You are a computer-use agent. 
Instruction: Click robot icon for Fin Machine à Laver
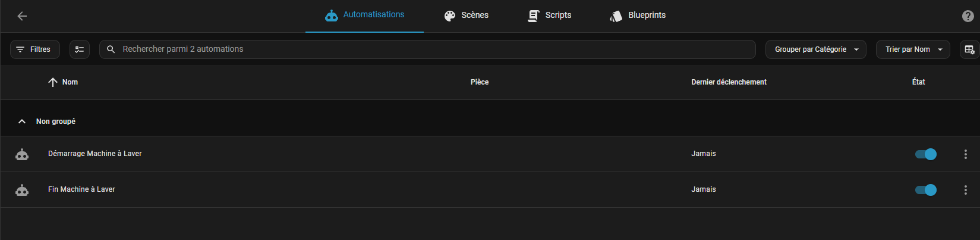[x=22, y=190]
